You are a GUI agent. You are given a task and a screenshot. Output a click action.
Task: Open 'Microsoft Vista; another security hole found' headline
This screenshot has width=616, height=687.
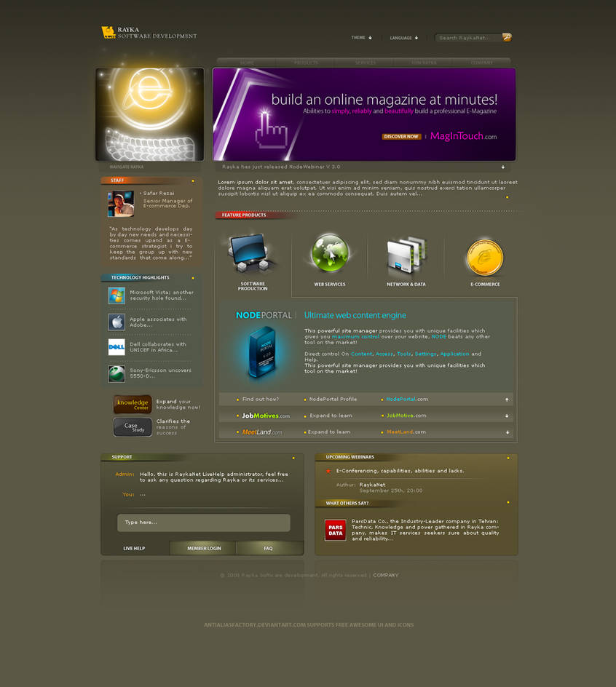tap(162, 295)
